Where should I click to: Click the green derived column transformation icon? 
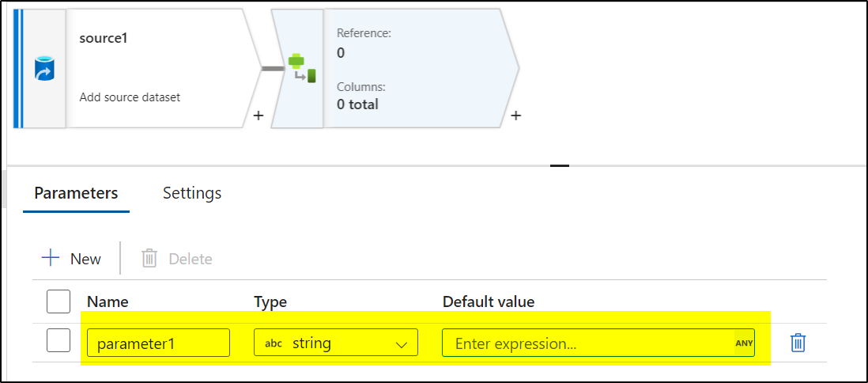click(x=302, y=69)
